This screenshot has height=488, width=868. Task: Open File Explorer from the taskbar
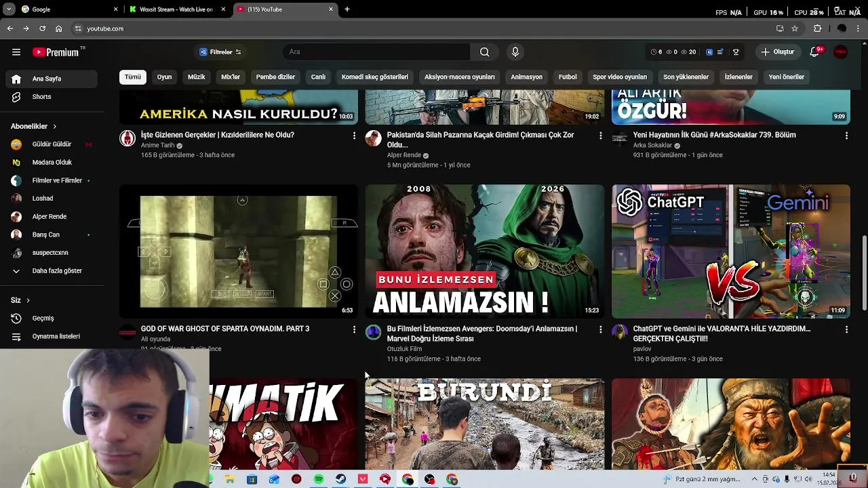tap(230, 479)
